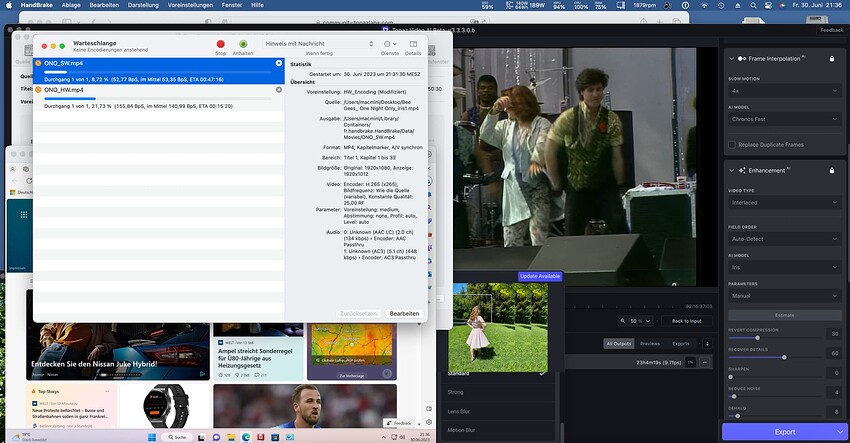Collapse the Enhancement section
Screen dimensions: 850x443
coord(731,170)
